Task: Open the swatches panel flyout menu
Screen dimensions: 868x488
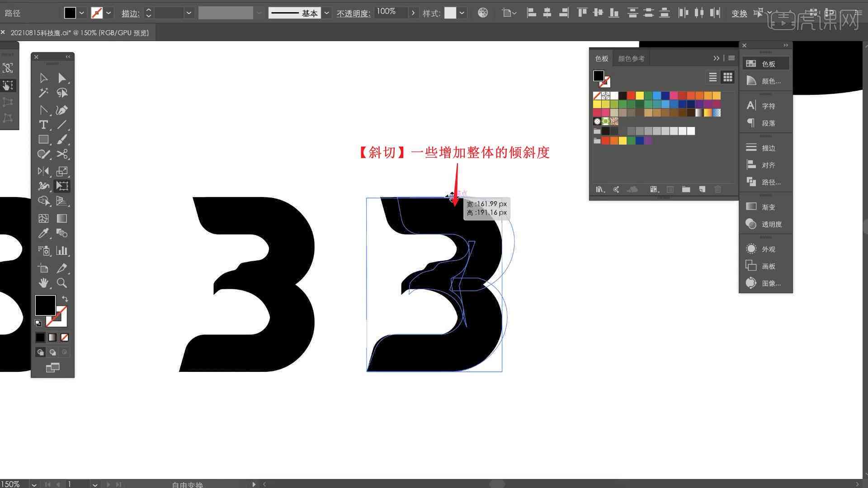Action: 731,58
